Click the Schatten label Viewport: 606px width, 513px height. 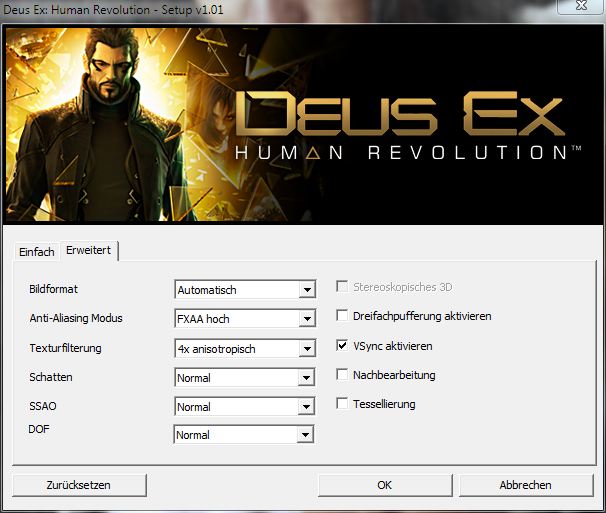51,377
